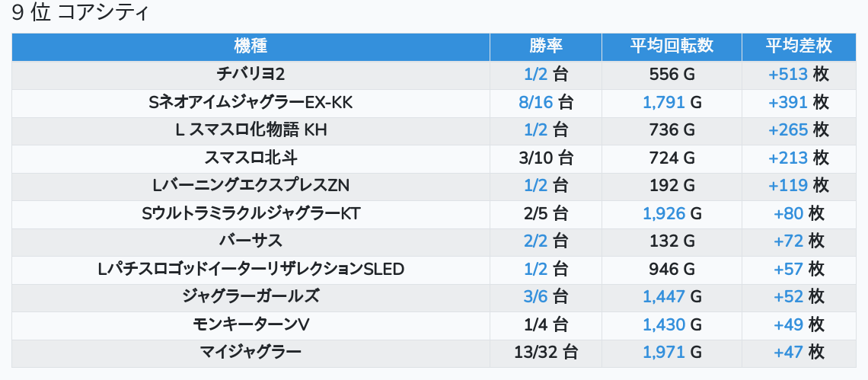Click the 機種 column header
Image resolution: width=868 pixels, height=380 pixels.
click(251, 46)
